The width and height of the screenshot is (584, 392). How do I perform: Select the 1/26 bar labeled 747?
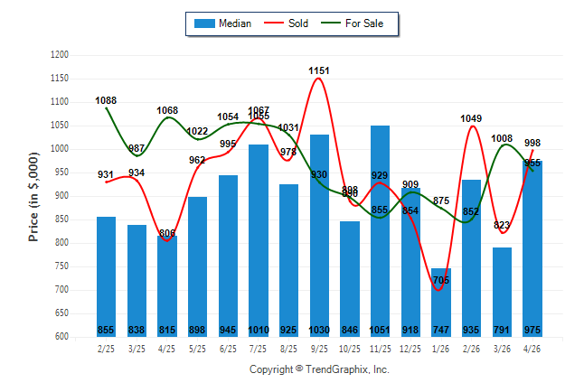441,303
